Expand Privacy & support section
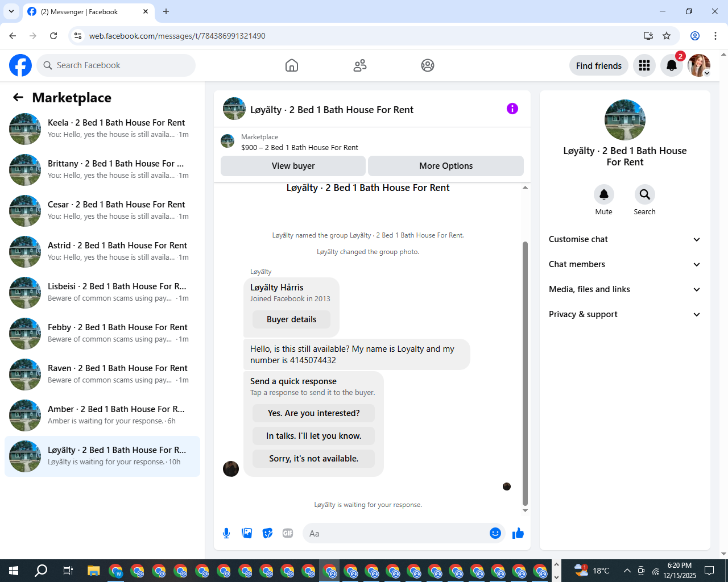This screenshot has width=728, height=582. click(624, 314)
